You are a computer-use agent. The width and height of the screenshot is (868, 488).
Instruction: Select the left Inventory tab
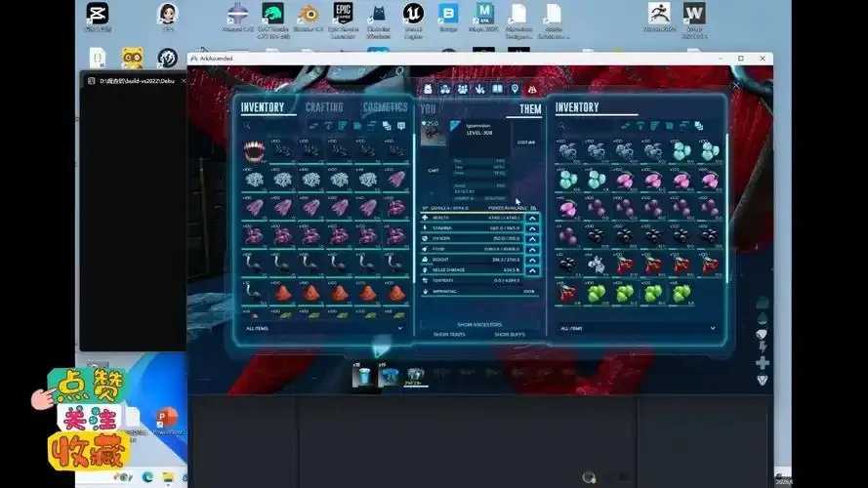tap(263, 107)
